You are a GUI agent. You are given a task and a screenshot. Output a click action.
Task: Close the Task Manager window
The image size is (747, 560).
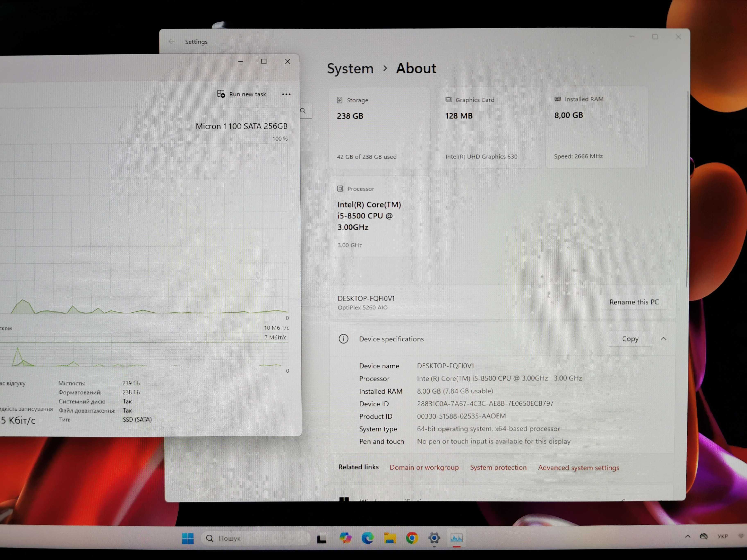pyautogui.click(x=287, y=61)
